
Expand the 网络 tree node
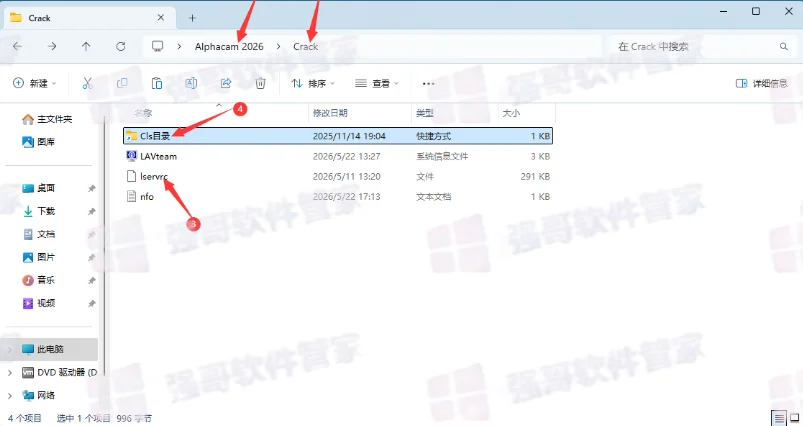10,395
